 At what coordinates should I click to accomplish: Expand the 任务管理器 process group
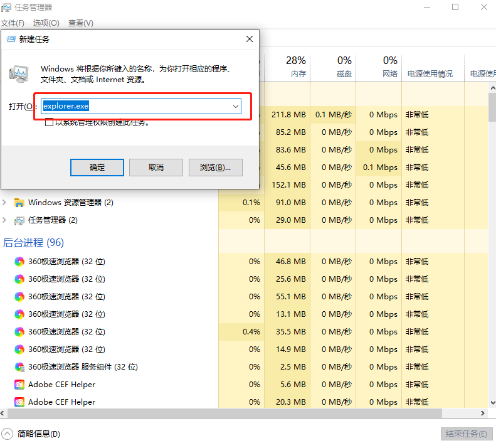click(x=5, y=220)
